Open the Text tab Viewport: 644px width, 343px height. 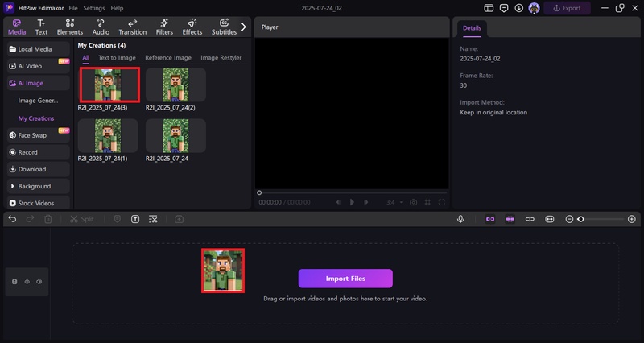pyautogui.click(x=41, y=27)
